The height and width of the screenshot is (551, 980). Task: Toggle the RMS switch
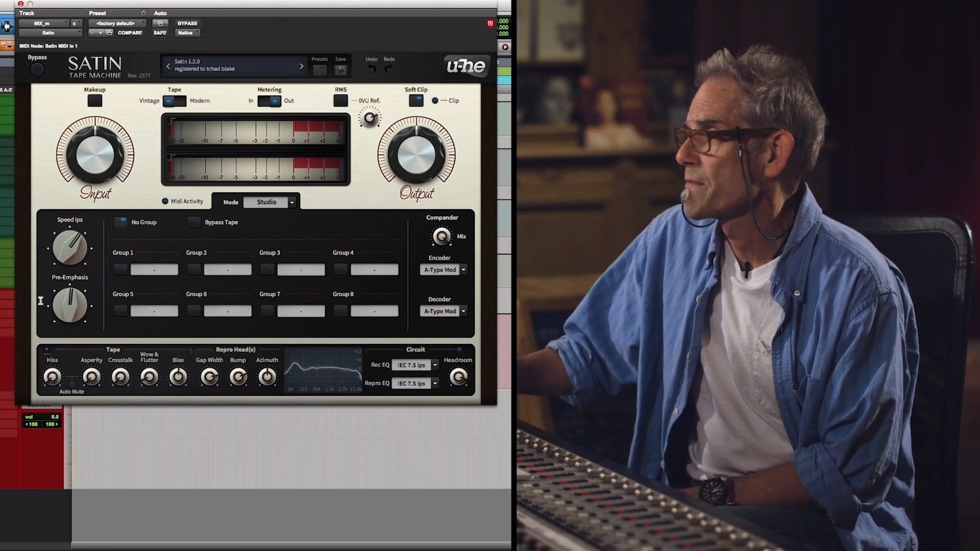click(340, 101)
